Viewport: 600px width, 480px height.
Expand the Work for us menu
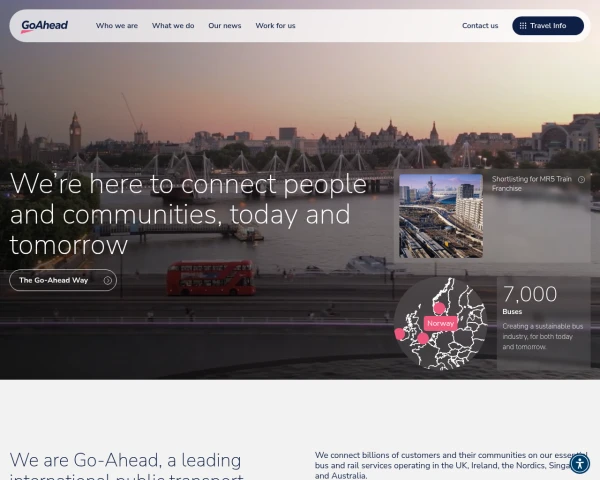pos(276,26)
